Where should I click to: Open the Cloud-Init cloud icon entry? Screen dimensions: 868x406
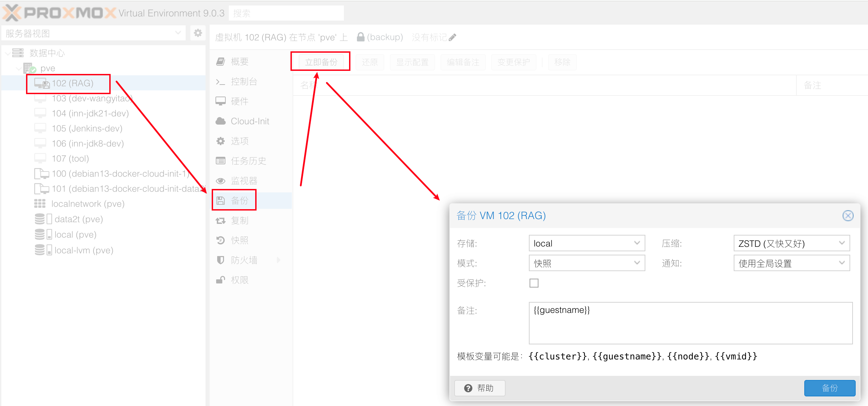tap(221, 121)
